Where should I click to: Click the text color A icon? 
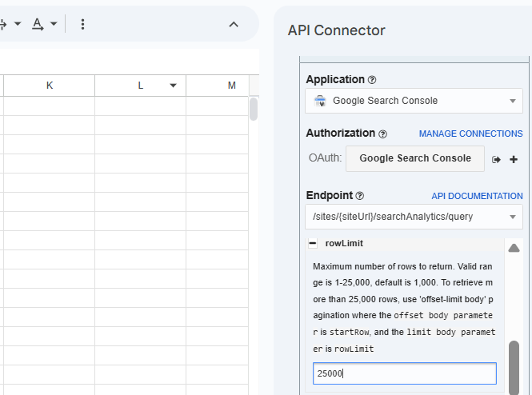point(38,24)
